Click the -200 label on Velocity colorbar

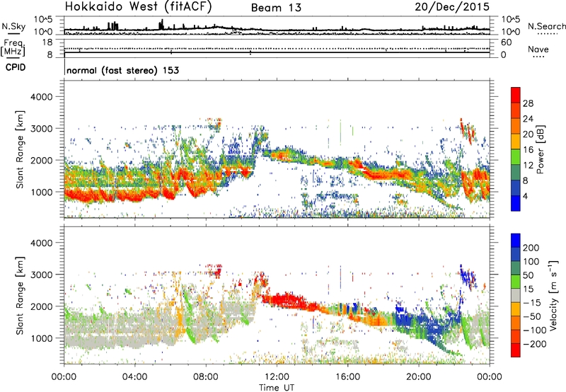(x=533, y=344)
